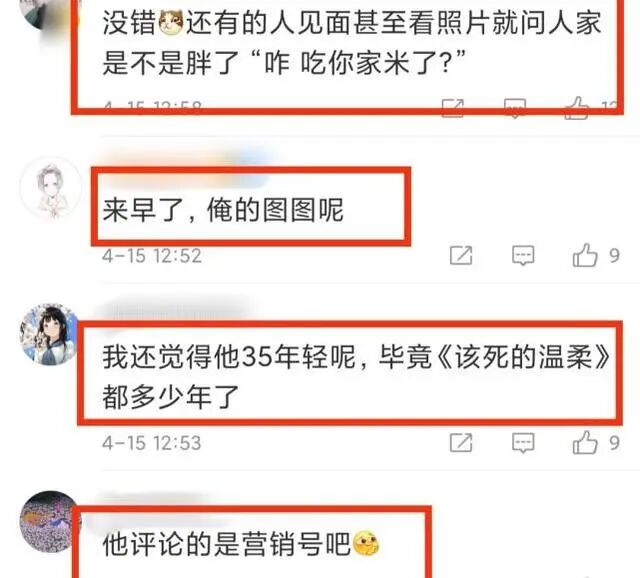
Task: Reply to the top '吃你家米了' comment
Action: click(x=515, y=108)
